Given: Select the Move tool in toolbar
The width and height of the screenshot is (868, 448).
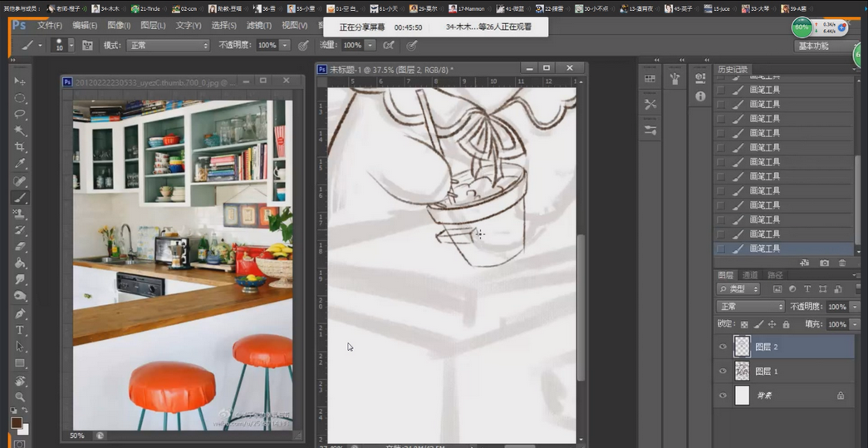Looking at the screenshot, I should pyautogui.click(x=20, y=81).
